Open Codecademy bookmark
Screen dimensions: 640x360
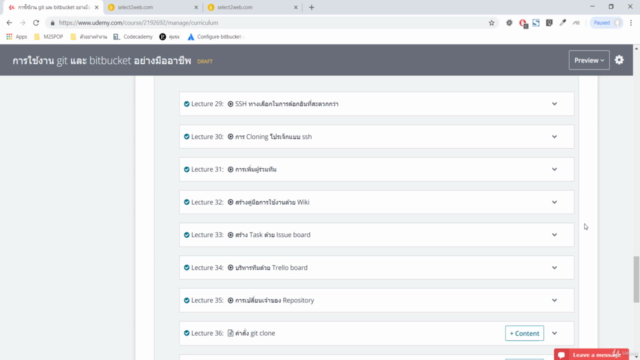[133, 37]
